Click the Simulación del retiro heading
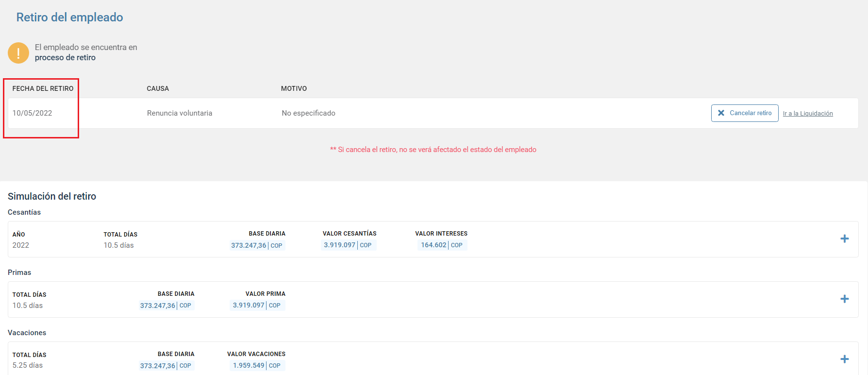The width and height of the screenshot is (868, 375). 52,196
